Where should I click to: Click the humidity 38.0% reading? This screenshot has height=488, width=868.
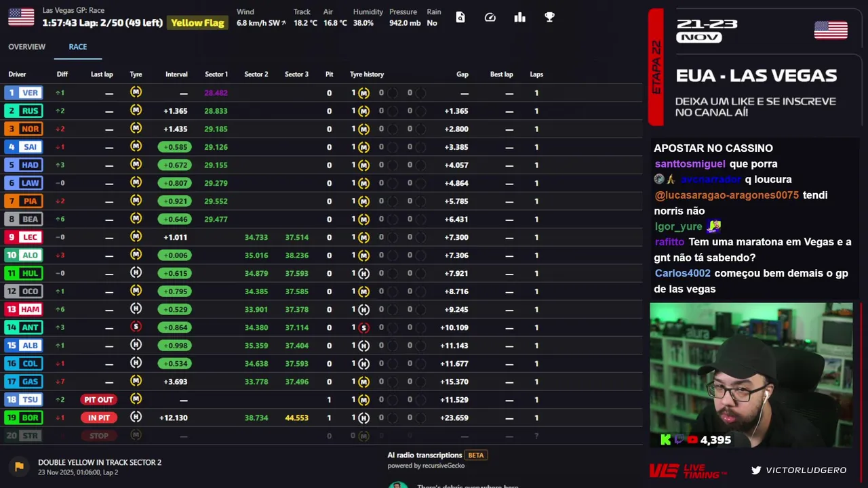363,23
